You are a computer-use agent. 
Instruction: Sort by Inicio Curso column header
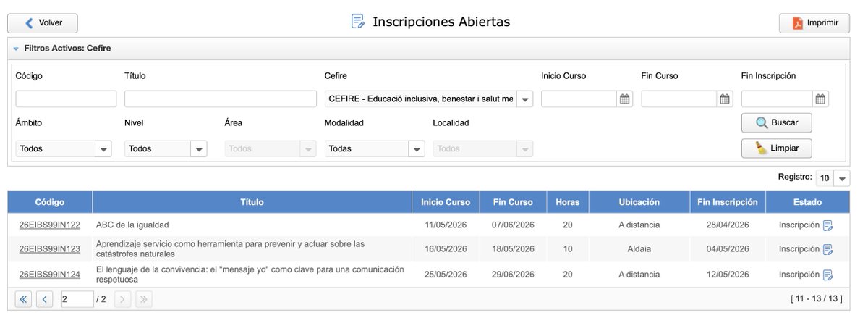[x=446, y=202]
